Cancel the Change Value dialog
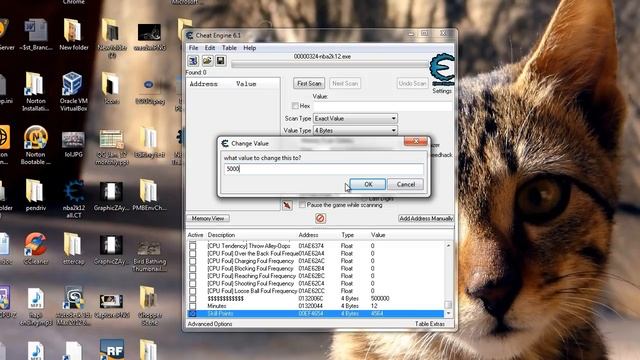Screen dimensions: 640x360 pyautogui.click(x=406, y=184)
